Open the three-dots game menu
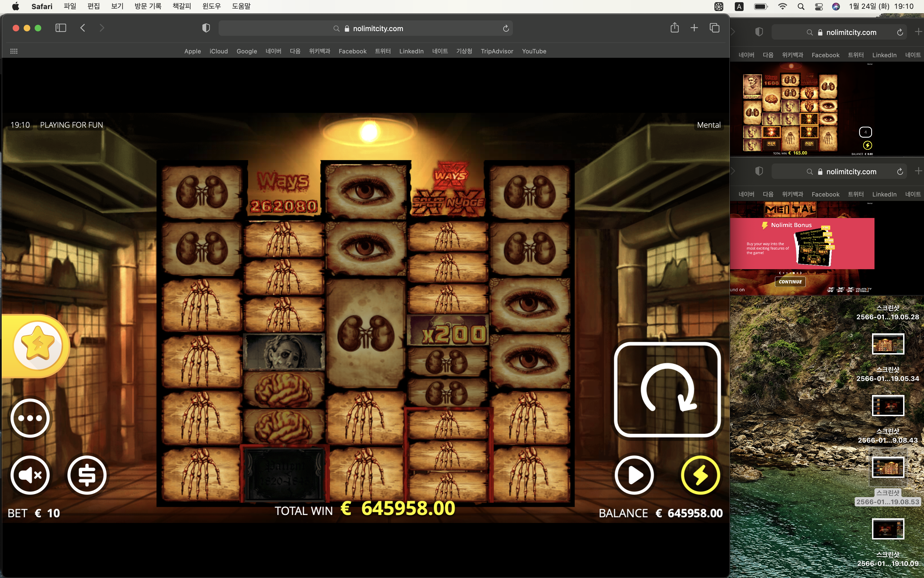The height and width of the screenshot is (578, 924). pos(30,418)
